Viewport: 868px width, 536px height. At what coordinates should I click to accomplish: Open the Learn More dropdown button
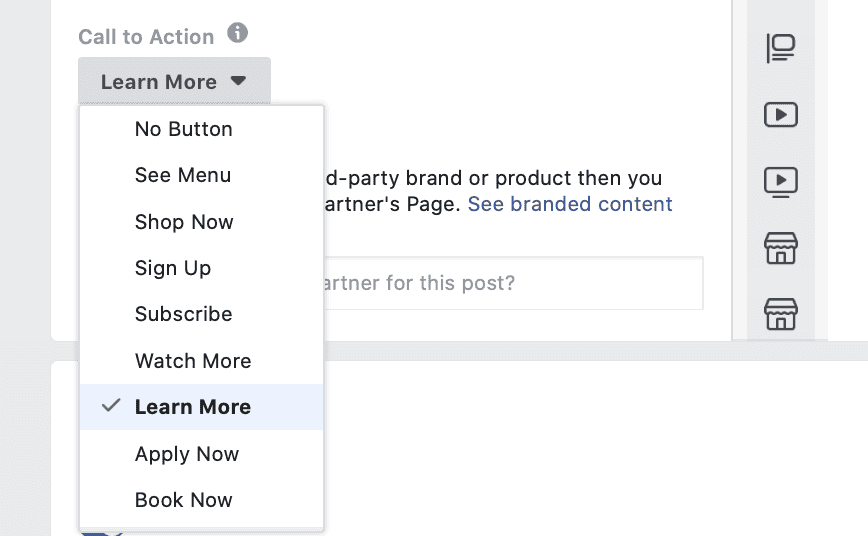pyautogui.click(x=174, y=81)
